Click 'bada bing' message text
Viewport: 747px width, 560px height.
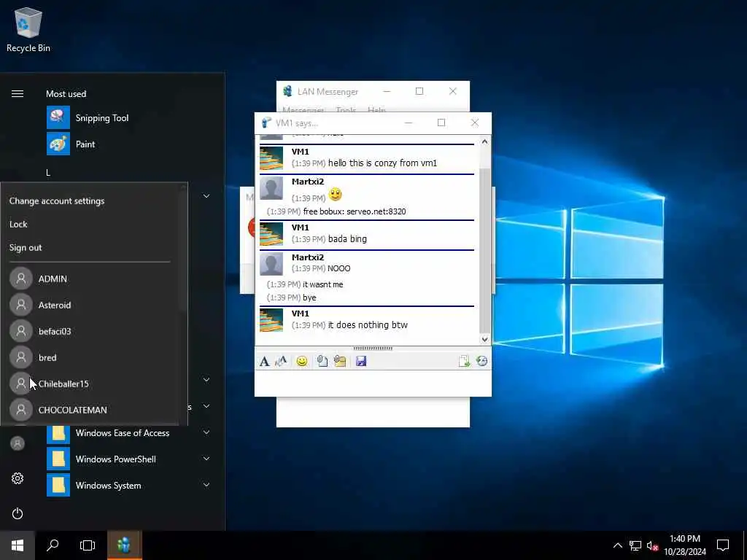coord(347,238)
